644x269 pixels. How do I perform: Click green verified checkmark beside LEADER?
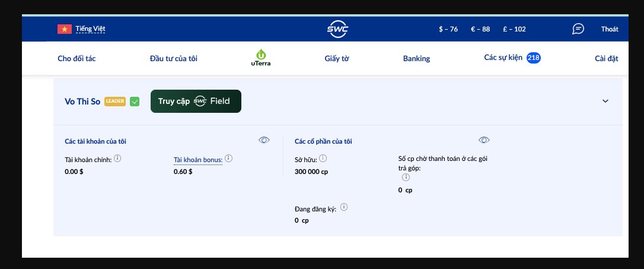(x=135, y=102)
